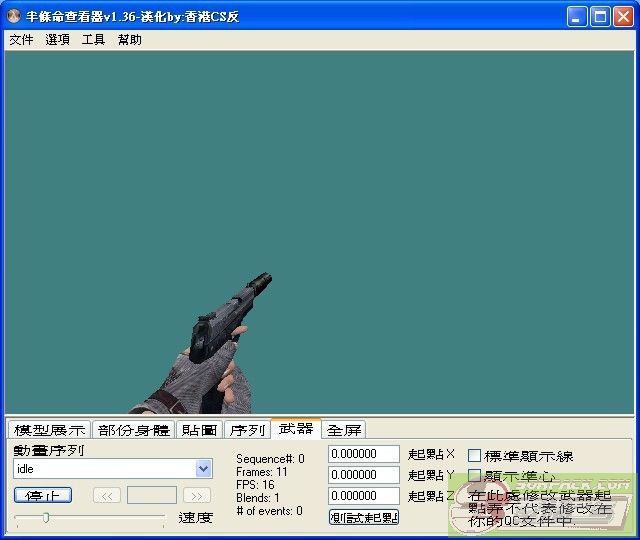Image resolution: width=640 pixels, height=540 pixels.
Task: Click the 速度 speed slider
Action: [x=90, y=517]
